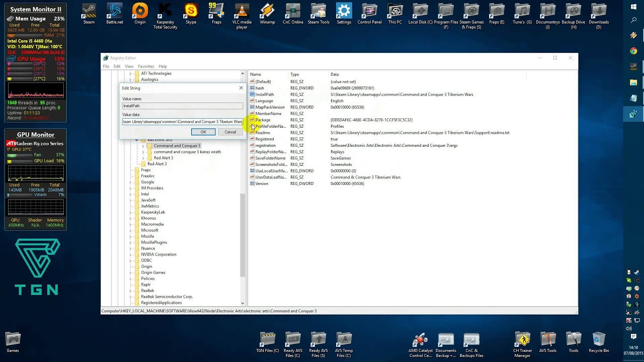Open the Edit menu in Registry Editor
Viewport: 644px width, 362px height.
[117, 66]
